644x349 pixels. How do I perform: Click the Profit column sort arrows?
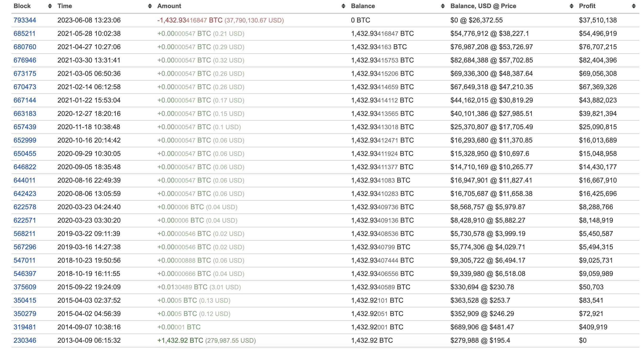634,6
